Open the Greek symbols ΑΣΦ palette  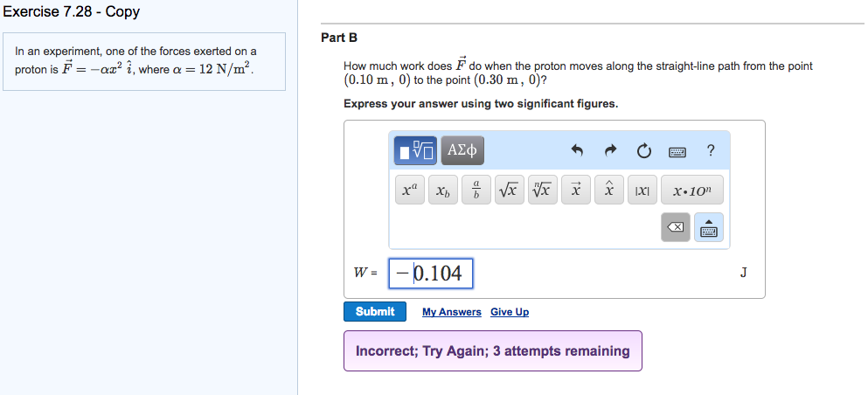pyautogui.click(x=462, y=150)
